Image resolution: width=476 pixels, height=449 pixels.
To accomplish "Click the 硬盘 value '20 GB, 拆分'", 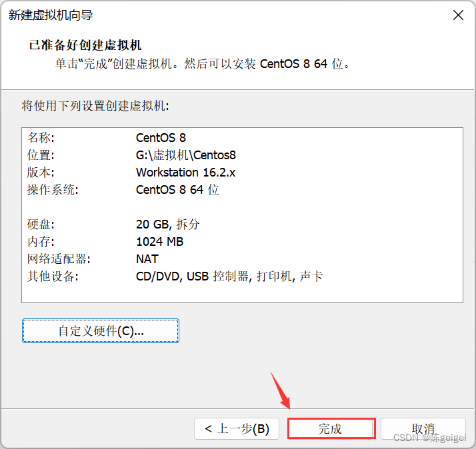I will tap(167, 224).
